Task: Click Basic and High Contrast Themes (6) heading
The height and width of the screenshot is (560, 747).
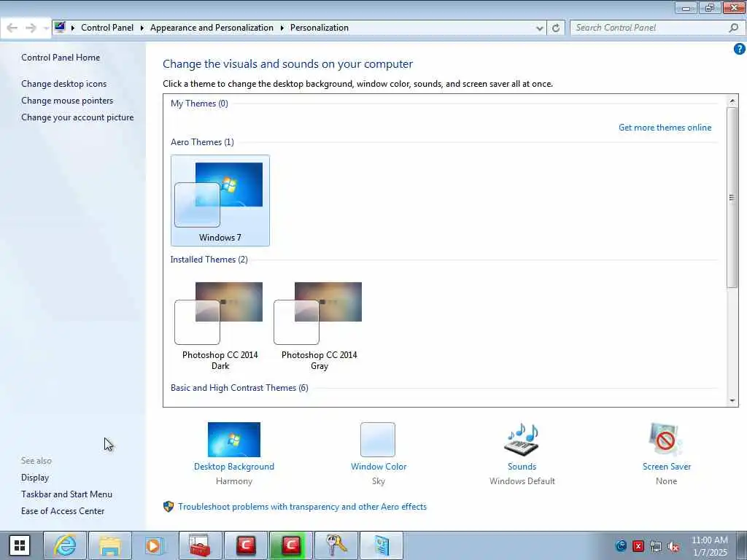Action: click(x=239, y=388)
